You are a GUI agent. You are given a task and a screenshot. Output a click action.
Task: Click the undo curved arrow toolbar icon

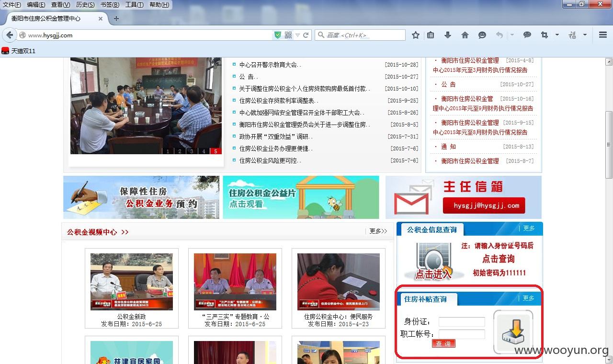pos(499,35)
